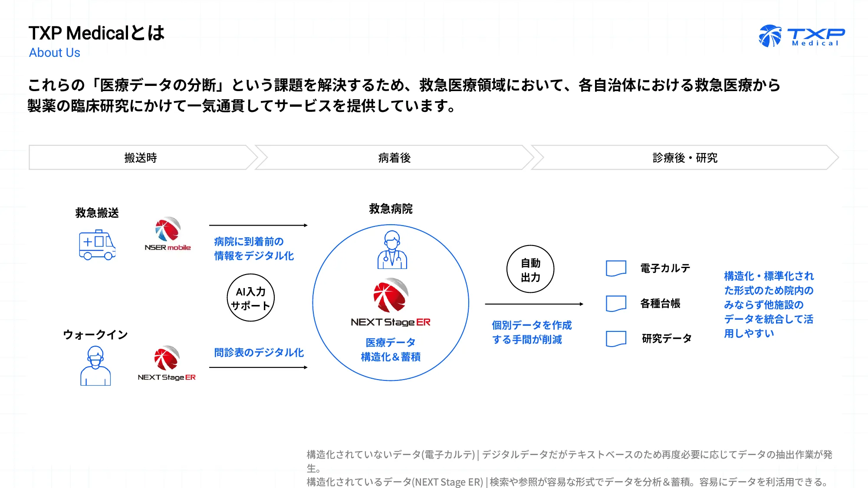Click the footnote starting 構造化されていないデータ(電子カルテ)

569,461
